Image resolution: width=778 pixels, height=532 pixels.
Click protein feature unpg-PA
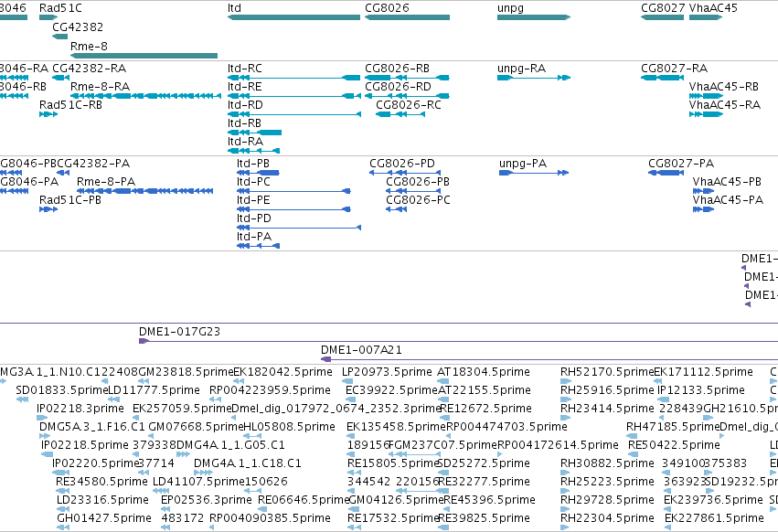click(x=534, y=173)
